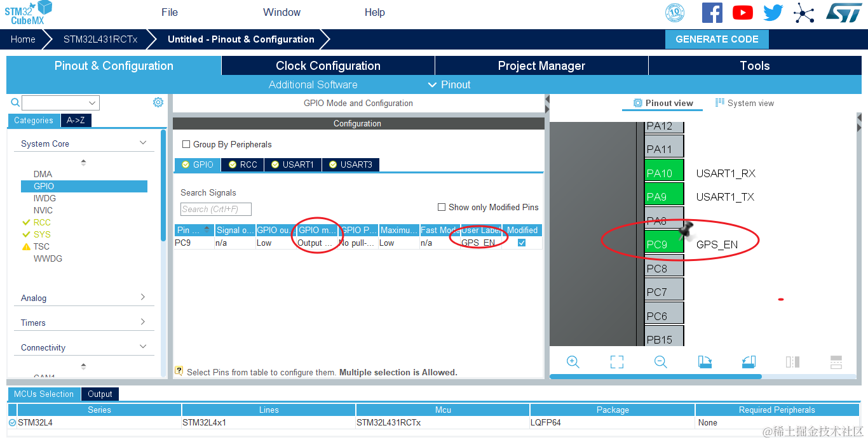Image resolution: width=868 pixels, height=442 pixels.
Task: Open the category search dropdown
Action: pyautogui.click(x=93, y=103)
